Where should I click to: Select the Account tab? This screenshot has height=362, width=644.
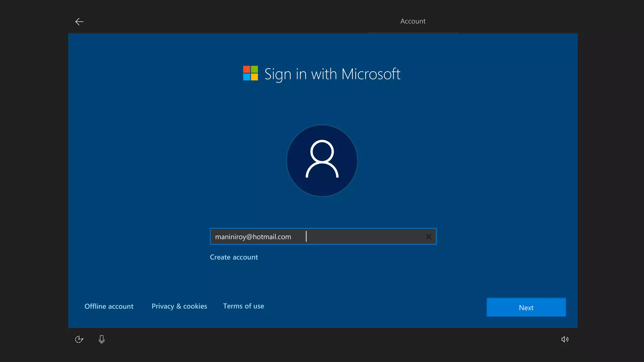pos(413,21)
